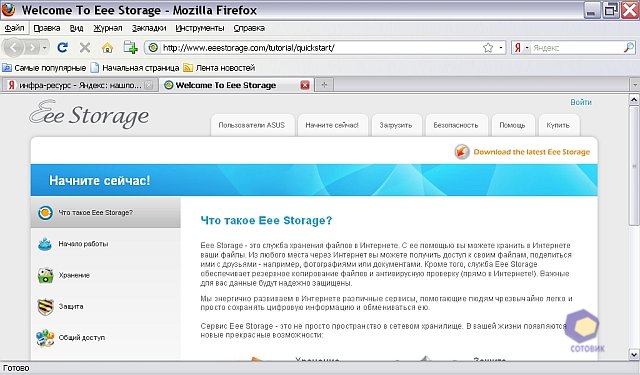
Task: Open the Начальная страница bookmark
Action: [135, 68]
